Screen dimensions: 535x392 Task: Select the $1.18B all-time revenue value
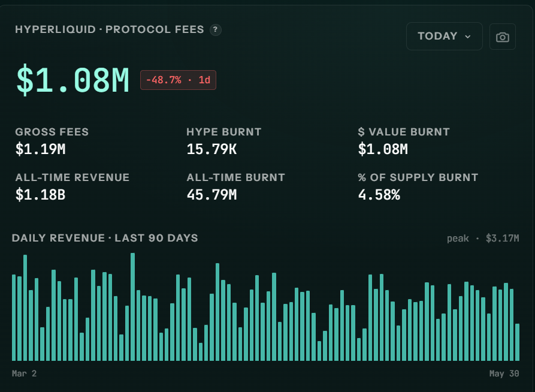40,195
